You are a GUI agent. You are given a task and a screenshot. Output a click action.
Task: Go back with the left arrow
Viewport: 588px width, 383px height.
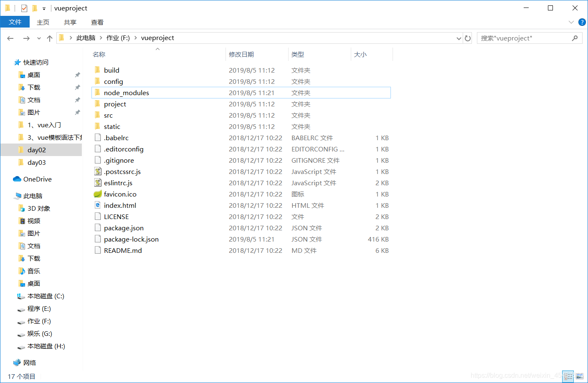(x=10, y=38)
